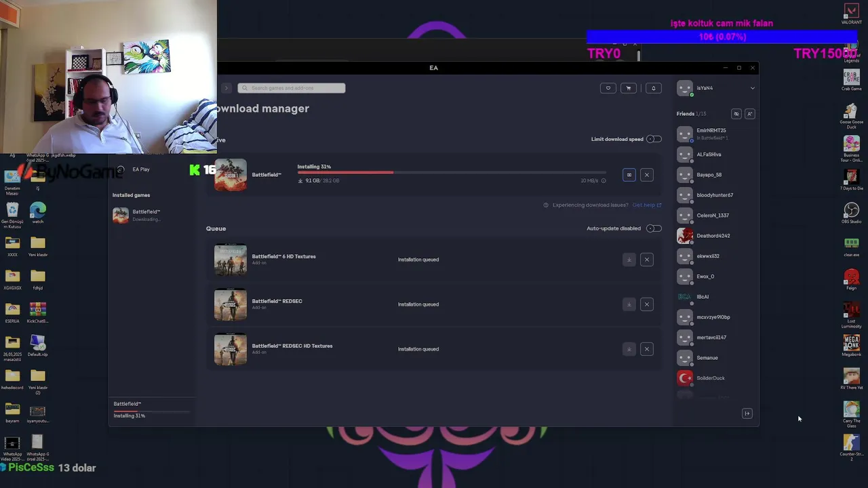Click the download speed info icon
The width and height of the screenshot is (868, 488).
tap(604, 181)
